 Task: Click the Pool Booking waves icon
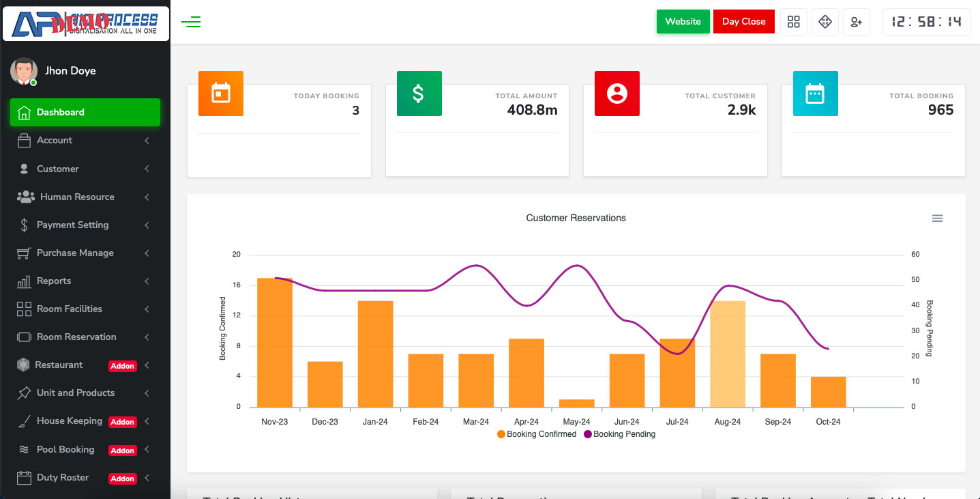point(24,449)
